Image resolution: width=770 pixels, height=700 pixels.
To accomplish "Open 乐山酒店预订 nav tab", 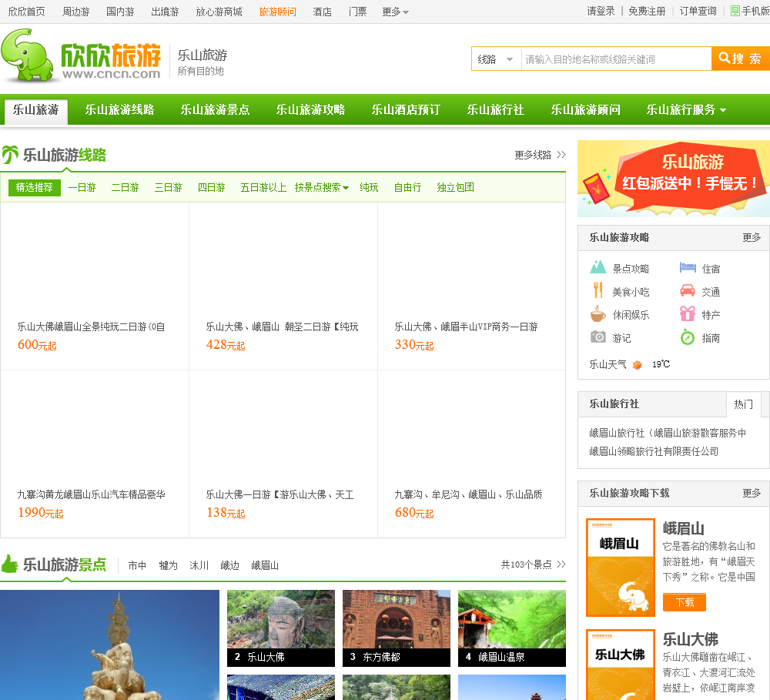I will (x=406, y=109).
